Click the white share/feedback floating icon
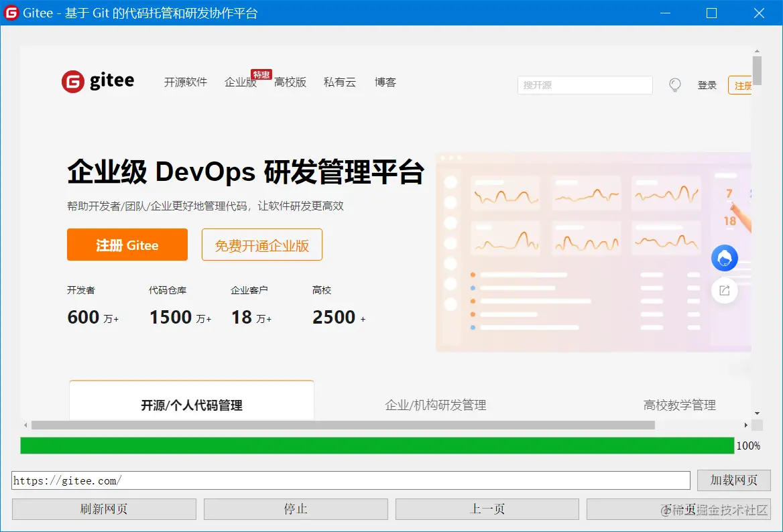 (724, 290)
